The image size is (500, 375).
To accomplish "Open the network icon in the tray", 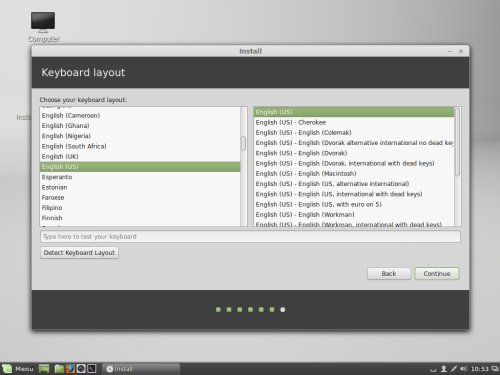I will (453, 369).
